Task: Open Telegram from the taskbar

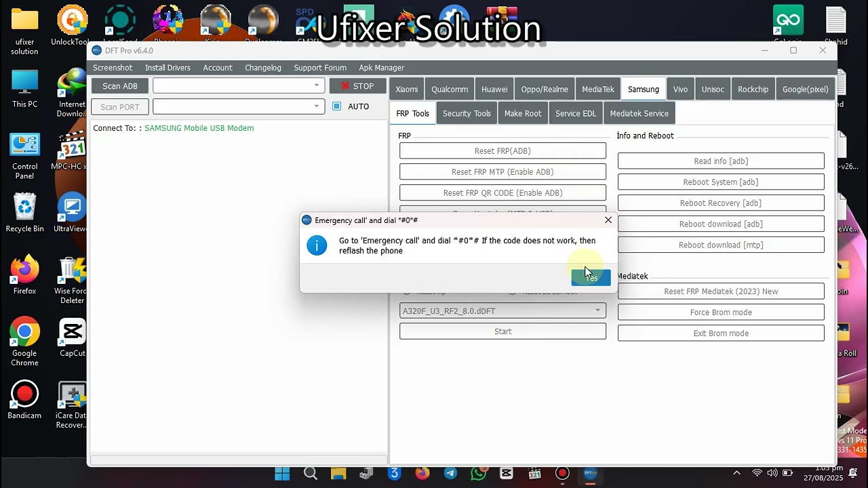Action: (x=450, y=473)
